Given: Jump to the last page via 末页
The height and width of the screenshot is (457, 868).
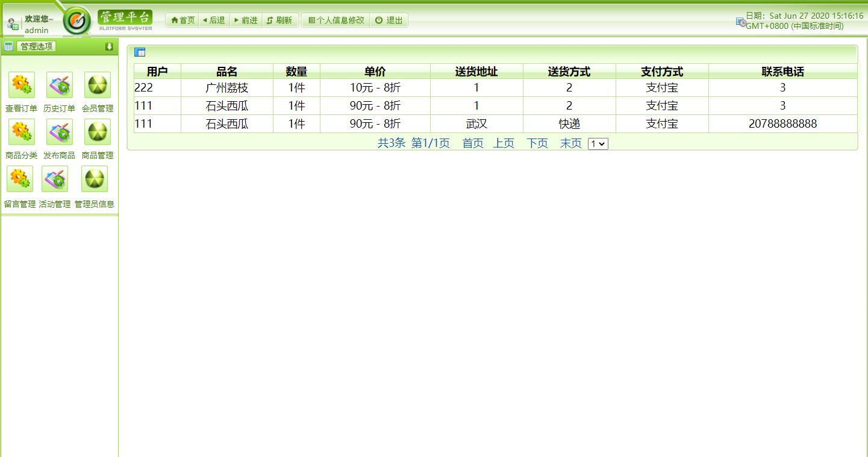Looking at the screenshot, I should pos(569,143).
